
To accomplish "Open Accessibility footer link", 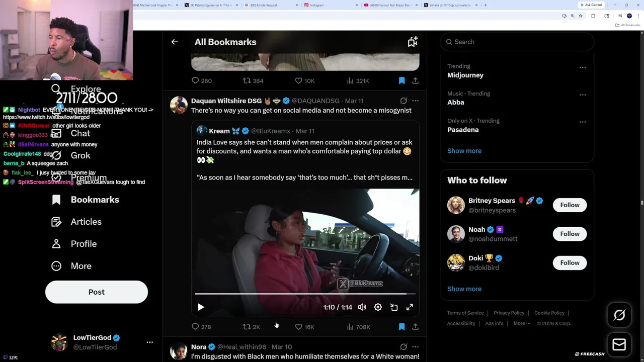I will tap(461, 323).
